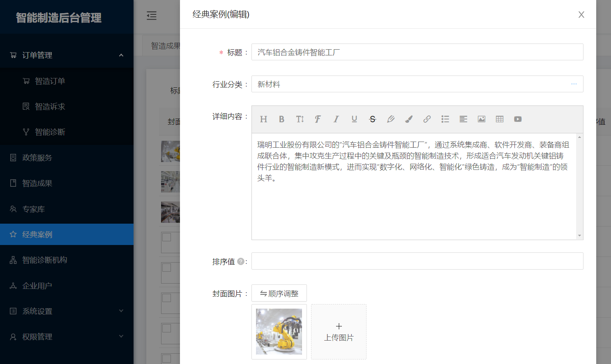This screenshot has width=611, height=364.
Task: Toggle sidebar collapse hamburger icon
Action: pos(152,16)
